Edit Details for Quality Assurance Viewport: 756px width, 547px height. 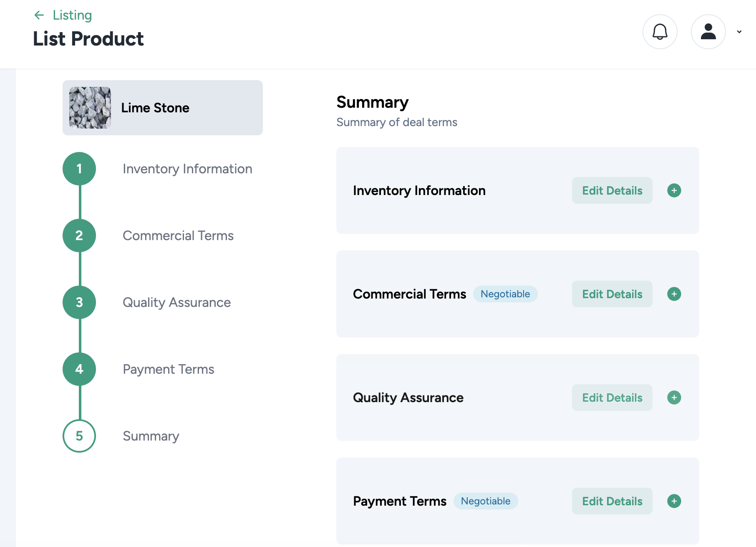(612, 398)
